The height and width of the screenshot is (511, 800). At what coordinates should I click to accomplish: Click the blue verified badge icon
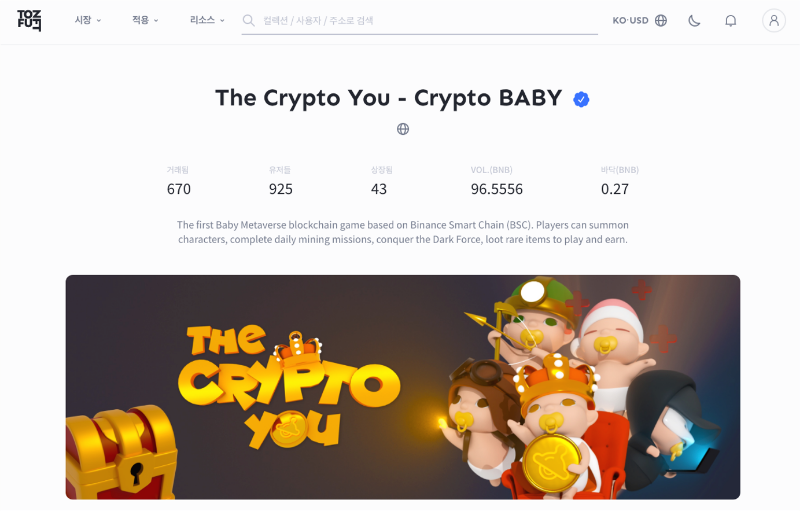pyautogui.click(x=581, y=99)
